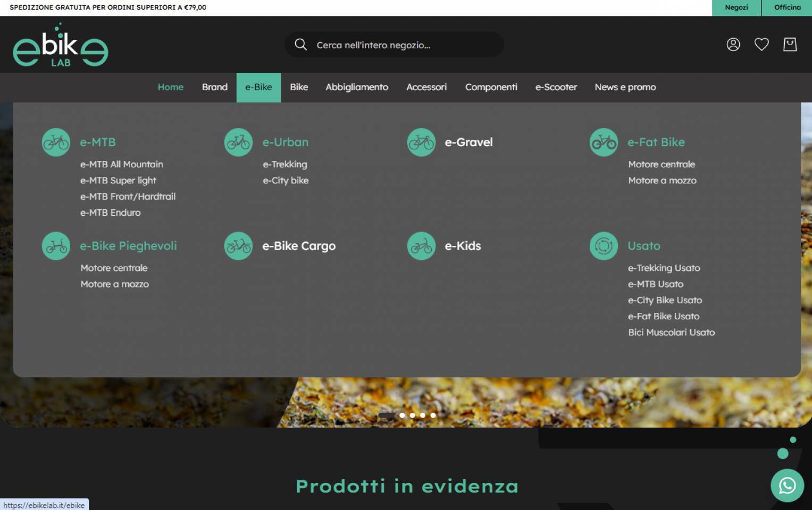
Task: Open e-City Bike Usato
Action: click(x=665, y=300)
